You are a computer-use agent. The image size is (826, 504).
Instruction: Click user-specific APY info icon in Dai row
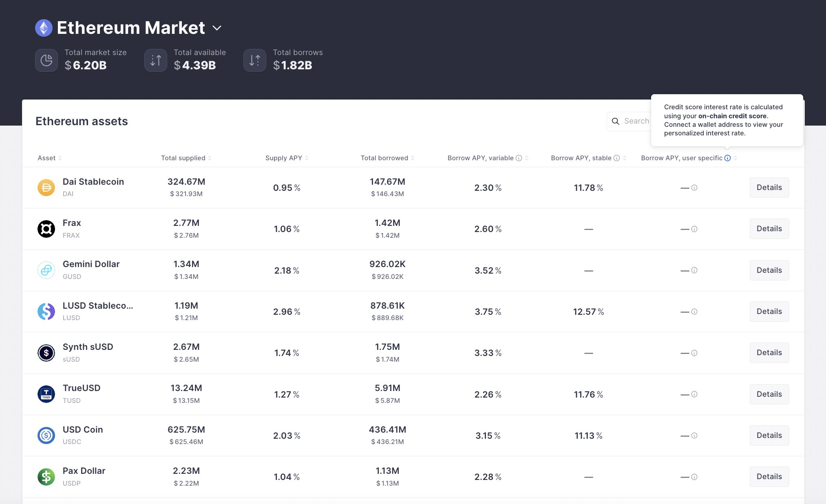(x=694, y=188)
